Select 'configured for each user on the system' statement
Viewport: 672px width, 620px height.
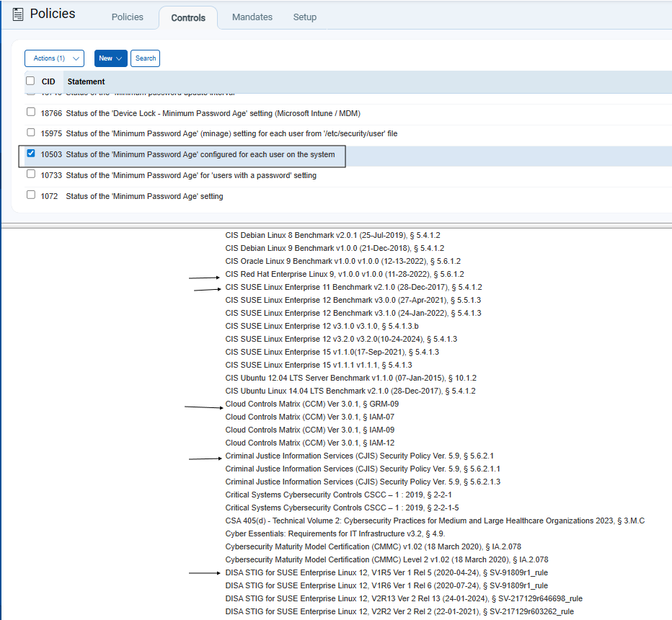pos(200,155)
